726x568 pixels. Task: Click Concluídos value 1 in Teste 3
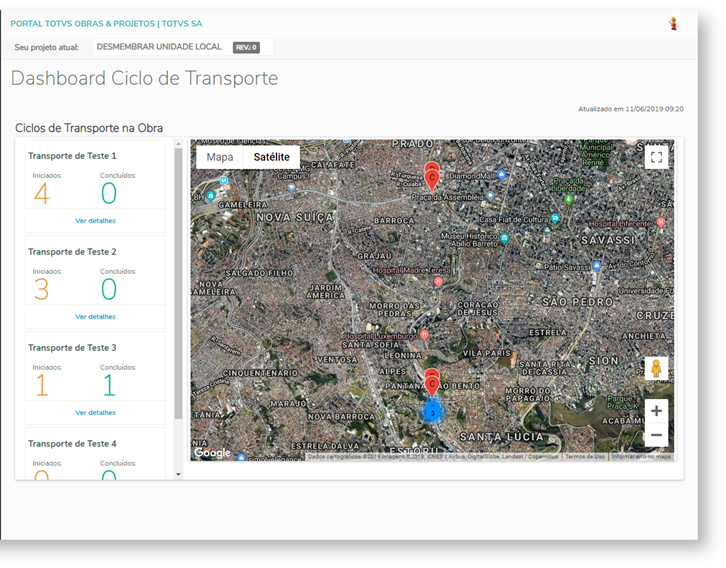point(109,385)
